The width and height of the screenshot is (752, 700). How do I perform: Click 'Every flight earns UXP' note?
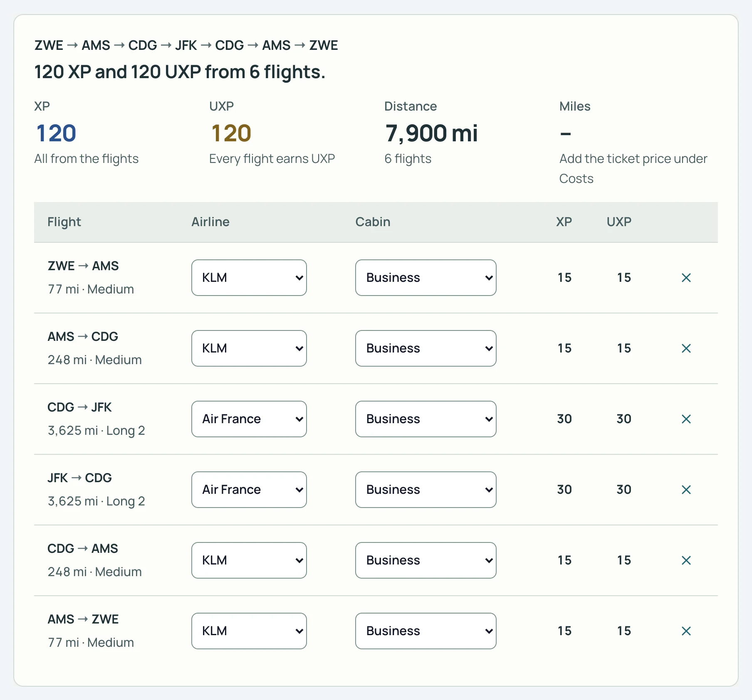(272, 159)
